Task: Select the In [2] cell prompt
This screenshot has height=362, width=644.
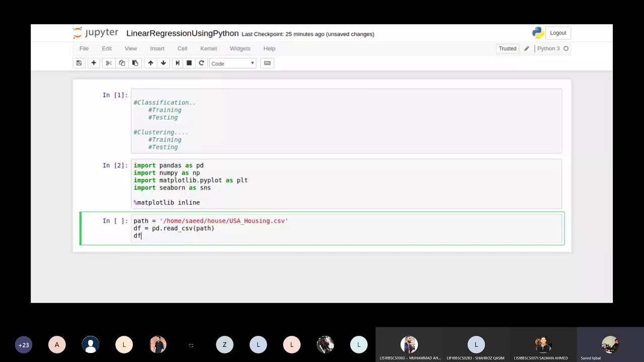Action: 115,165
